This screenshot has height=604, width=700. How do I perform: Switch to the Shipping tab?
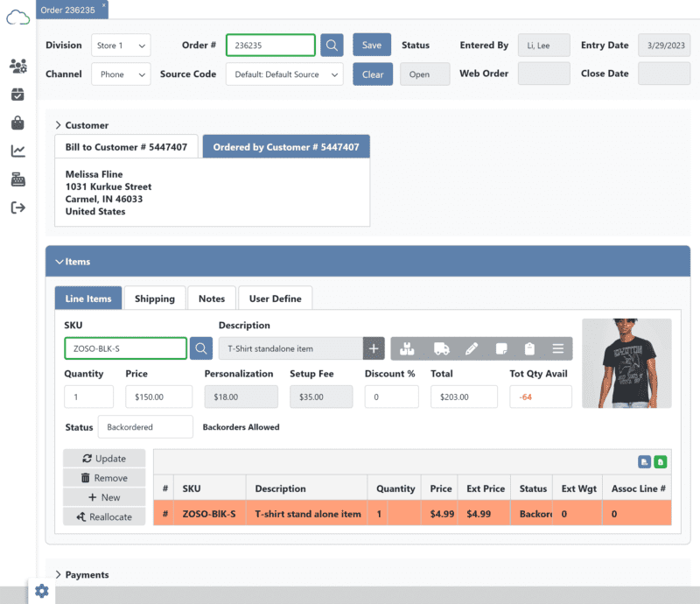pos(155,298)
